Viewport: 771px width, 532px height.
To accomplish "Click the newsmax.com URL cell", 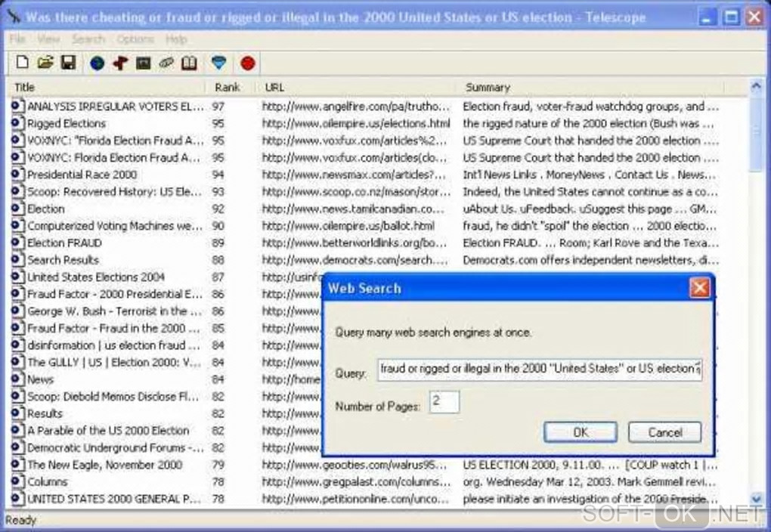I will tap(354, 175).
